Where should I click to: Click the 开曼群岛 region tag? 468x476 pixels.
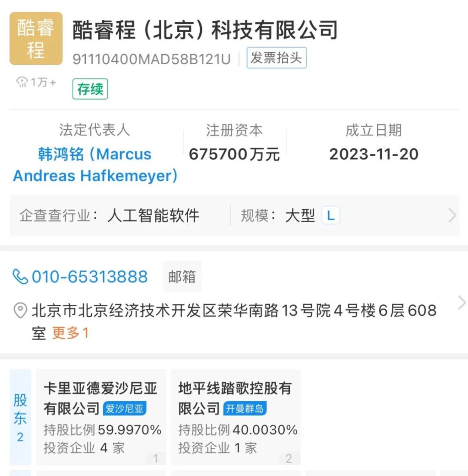[245, 408]
